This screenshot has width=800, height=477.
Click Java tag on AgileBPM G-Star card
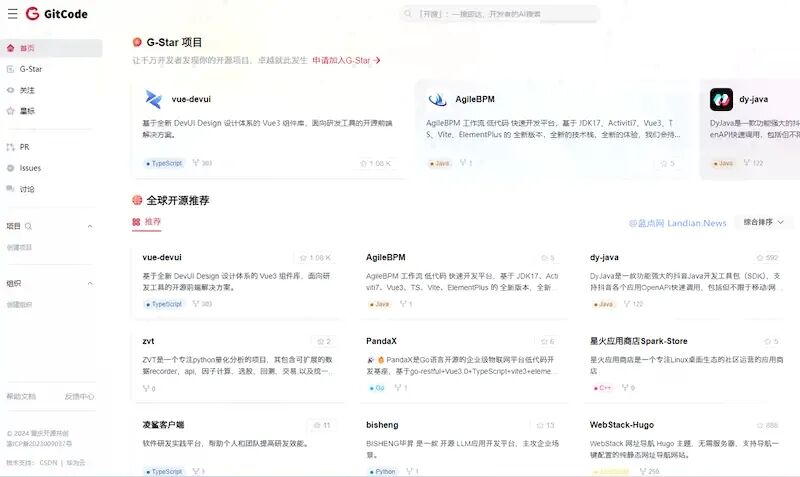(x=440, y=163)
